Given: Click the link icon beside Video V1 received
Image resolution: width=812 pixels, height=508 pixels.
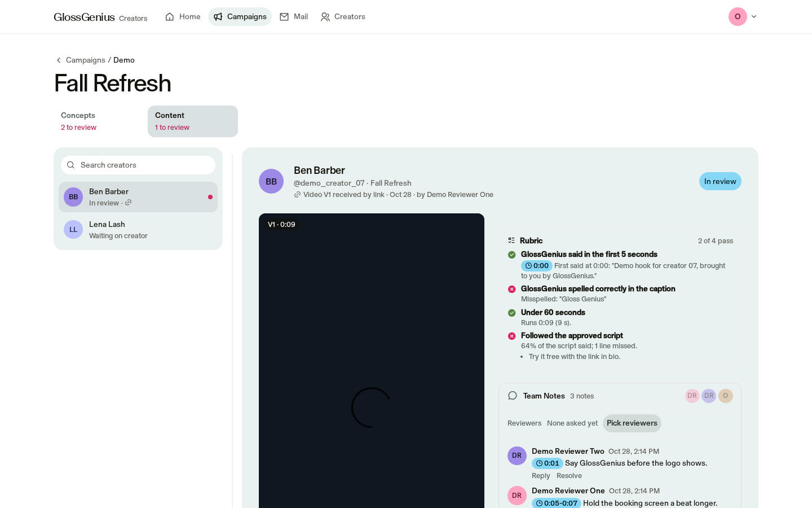Looking at the screenshot, I should tap(297, 195).
